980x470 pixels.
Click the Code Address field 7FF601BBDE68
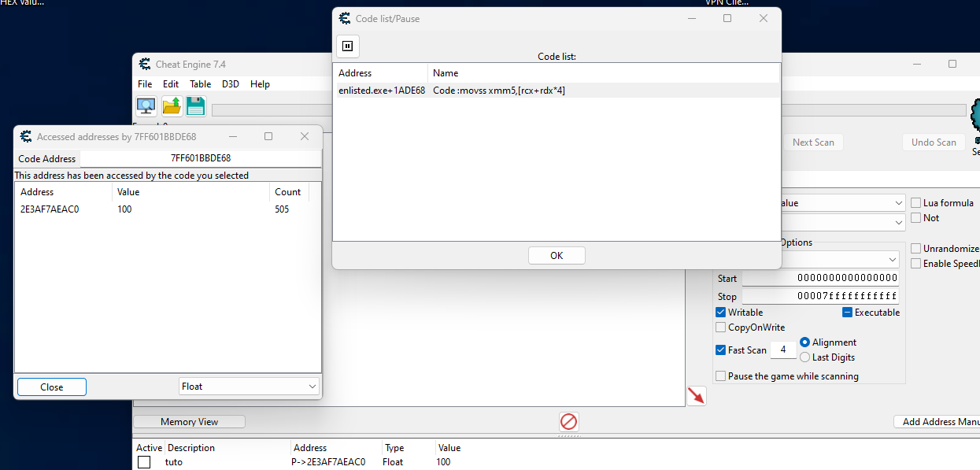pos(201,158)
